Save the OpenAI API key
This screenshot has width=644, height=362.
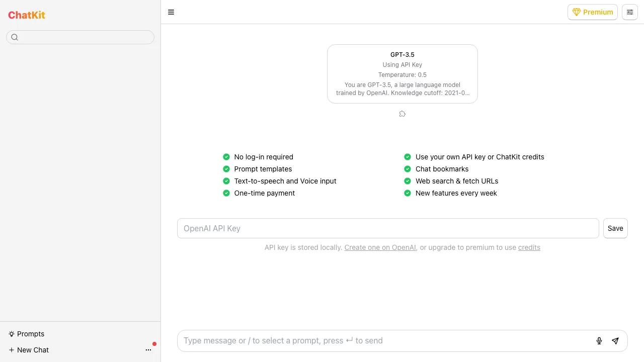(615, 228)
